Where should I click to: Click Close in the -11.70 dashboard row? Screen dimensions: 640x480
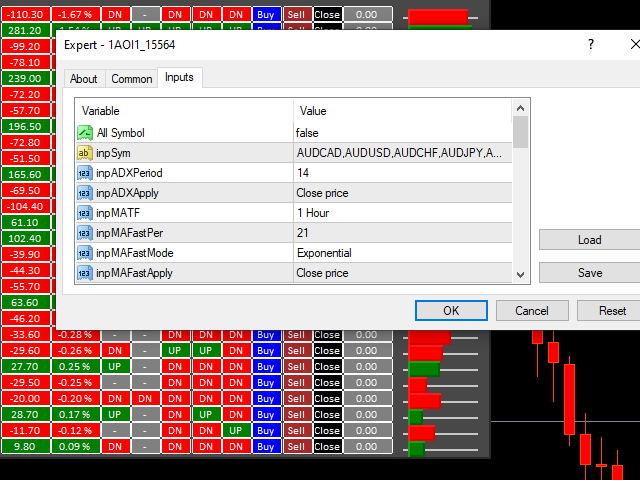point(327,430)
